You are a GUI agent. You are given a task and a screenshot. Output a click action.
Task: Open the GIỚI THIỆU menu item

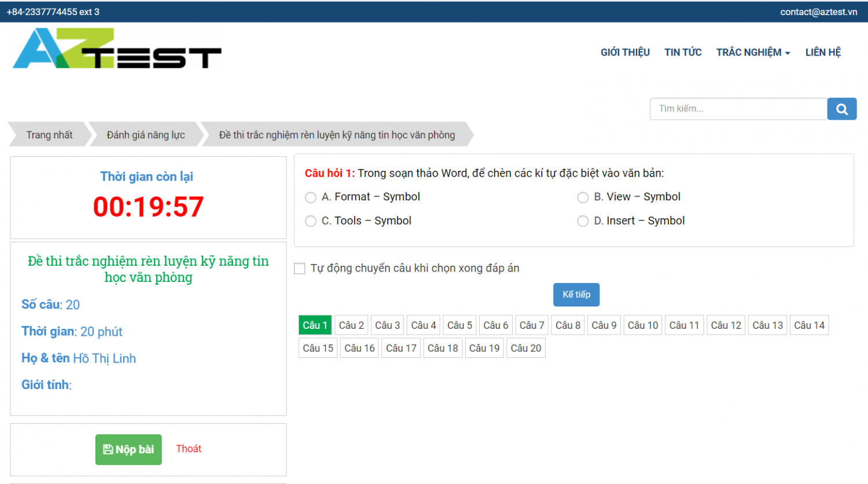tap(625, 52)
